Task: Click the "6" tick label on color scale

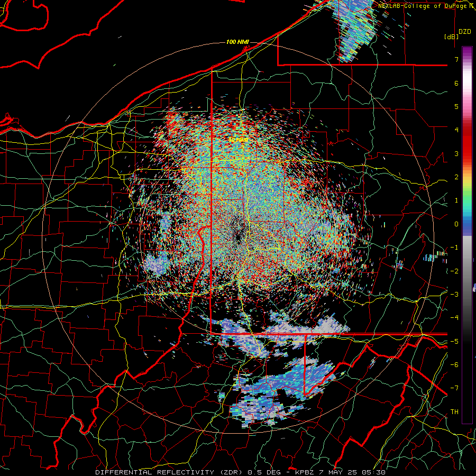Action: point(456,83)
